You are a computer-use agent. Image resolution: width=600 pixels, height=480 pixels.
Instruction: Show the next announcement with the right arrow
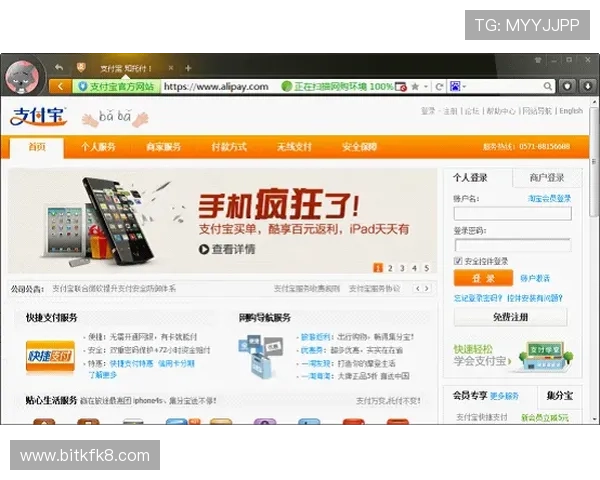click(x=427, y=288)
